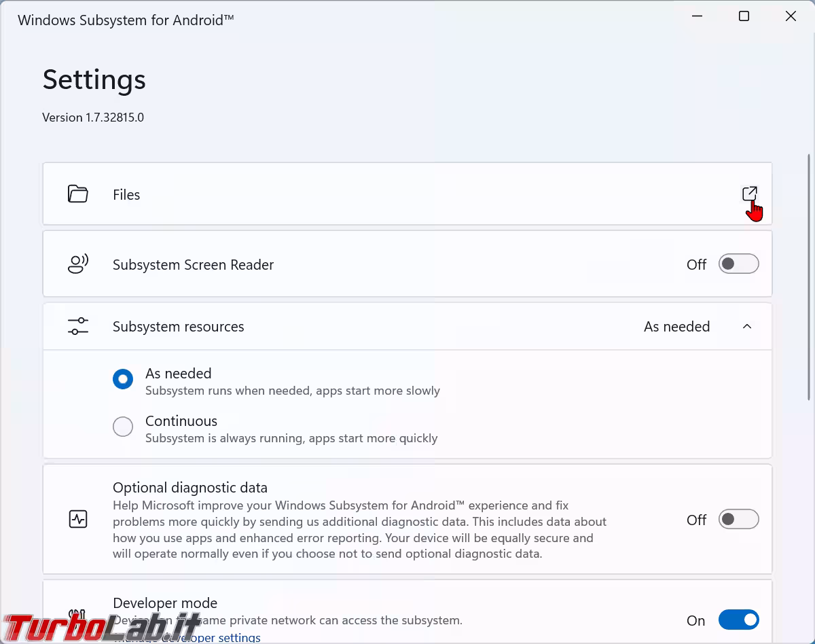Click the Optional diagnostic data heading
This screenshot has width=815, height=644.
pyautogui.click(x=190, y=488)
